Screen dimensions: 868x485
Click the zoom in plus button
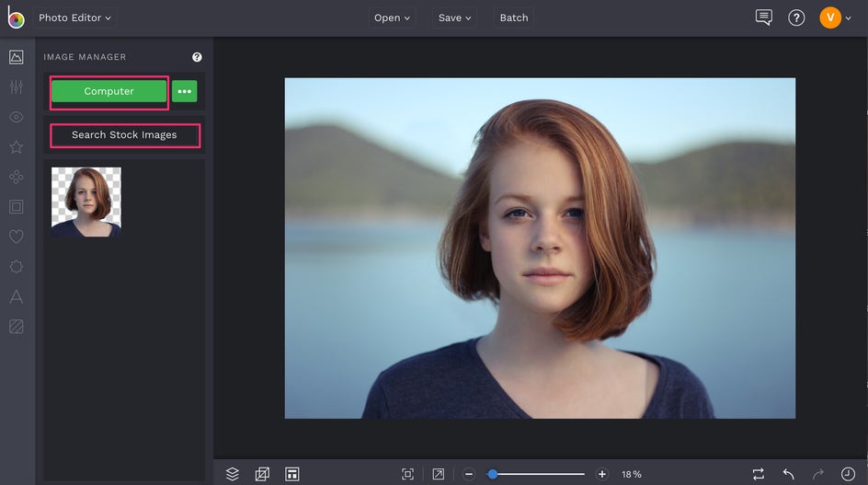tap(602, 474)
